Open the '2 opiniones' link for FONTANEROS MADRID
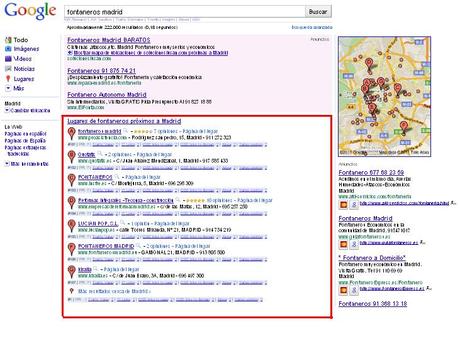 [x=158, y=246]
